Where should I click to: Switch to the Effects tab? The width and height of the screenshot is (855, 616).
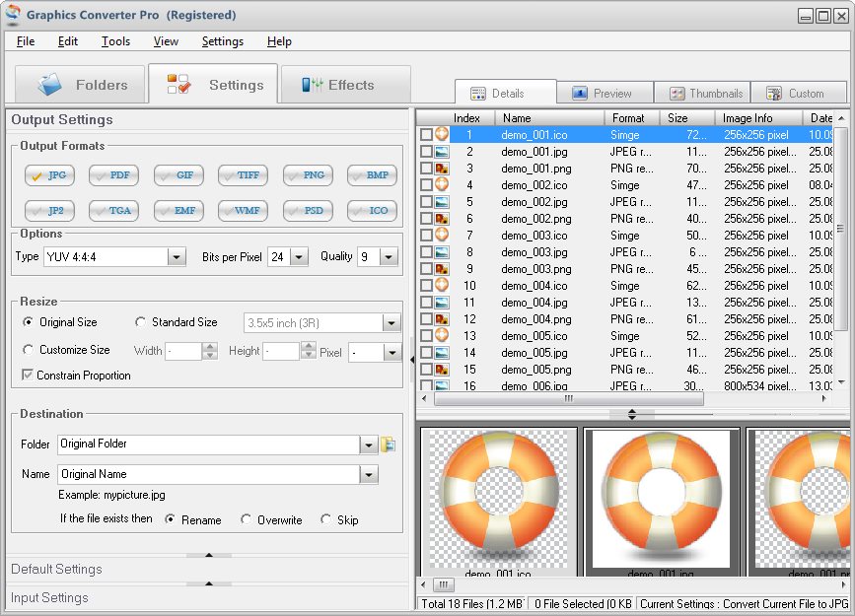coord(346,85)
